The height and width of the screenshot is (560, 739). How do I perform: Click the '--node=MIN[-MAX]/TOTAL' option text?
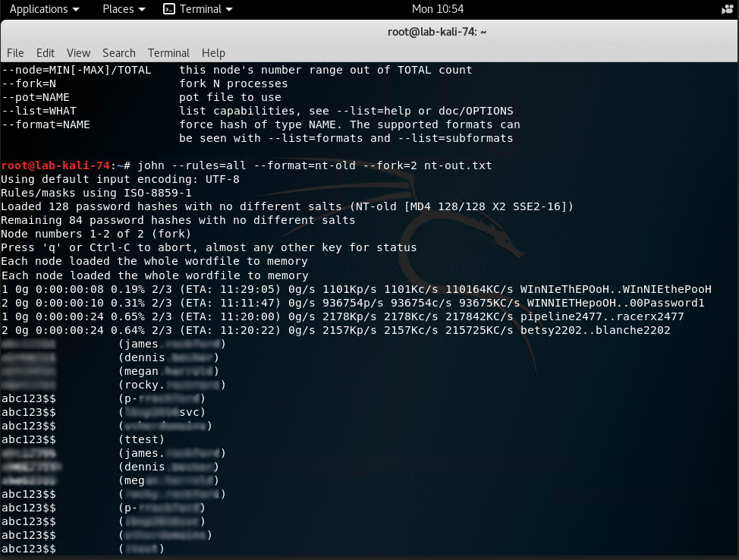(77, 70)
